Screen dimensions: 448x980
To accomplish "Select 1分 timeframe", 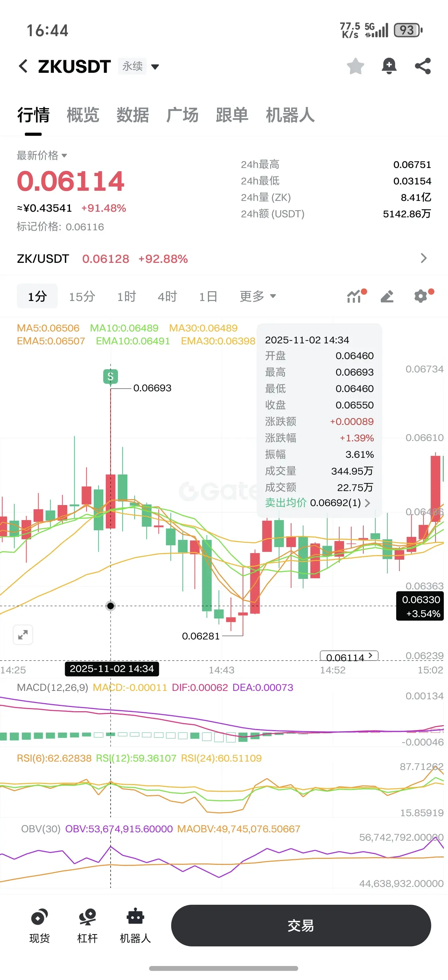I will (37, 296).
